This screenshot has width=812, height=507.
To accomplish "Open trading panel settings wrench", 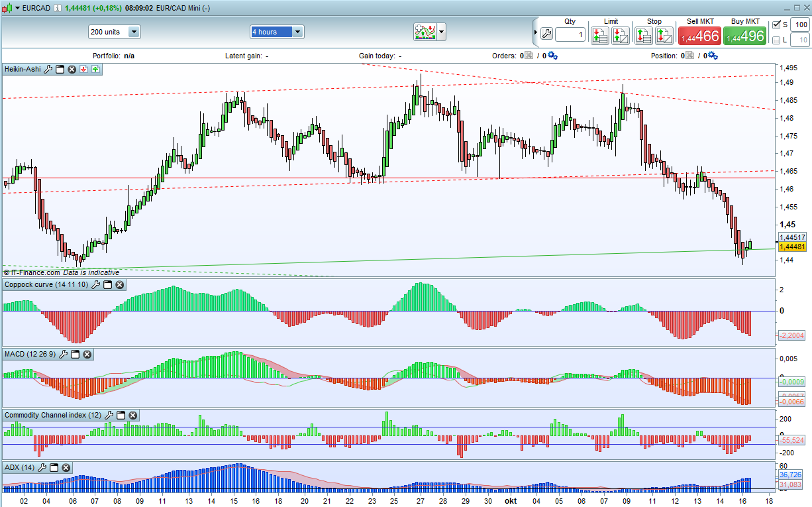I will pos(546,34).
